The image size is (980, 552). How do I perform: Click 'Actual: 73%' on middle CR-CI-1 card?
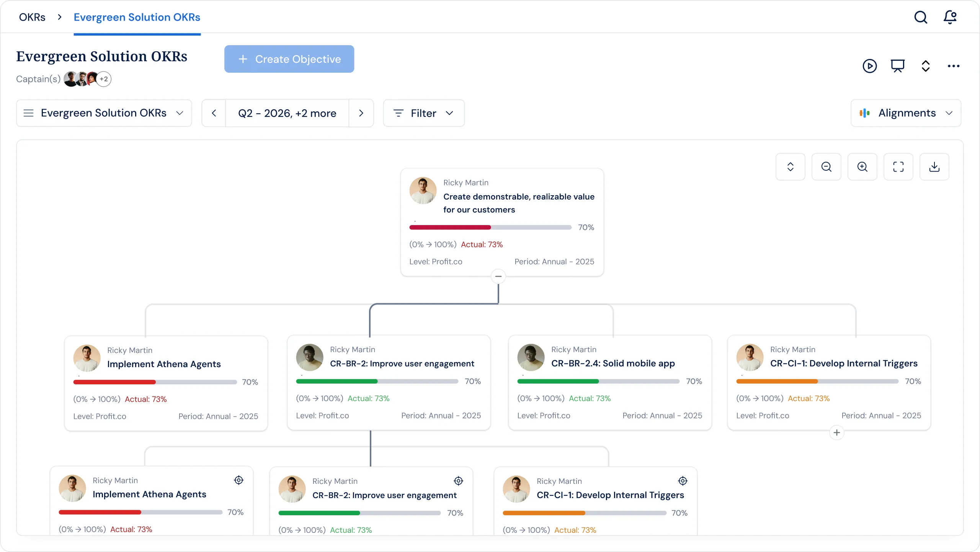point(808,398)
